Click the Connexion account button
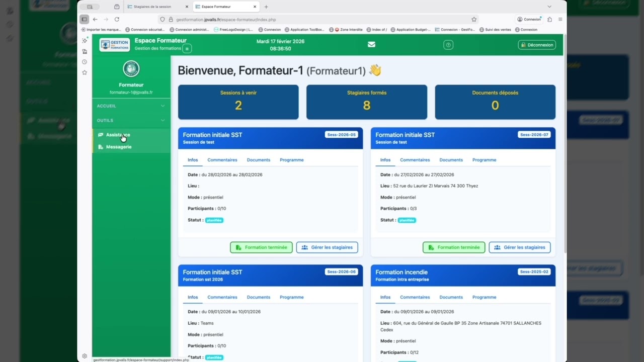This screenshot has height=362, width=644. [529, 19]
